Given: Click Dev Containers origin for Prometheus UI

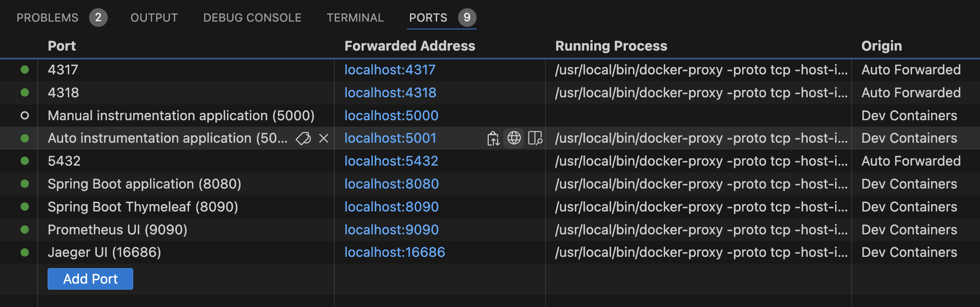Looking at the screenshot, I should pyautogui.click(x=909, y=230).
